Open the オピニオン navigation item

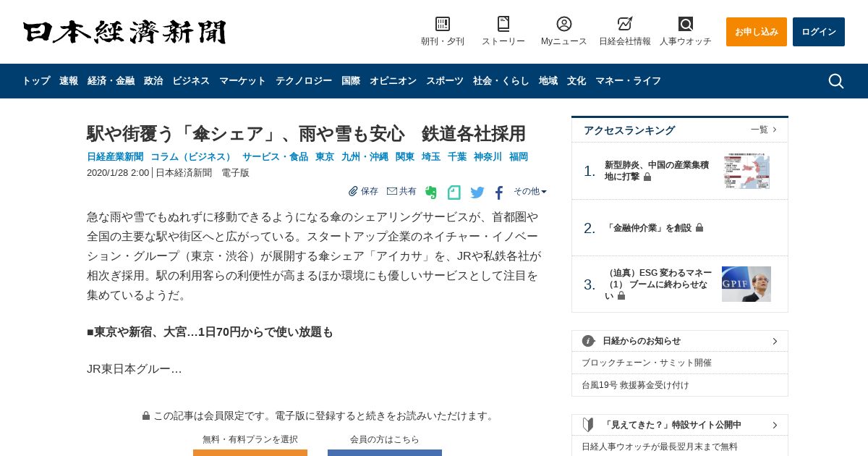393,81
